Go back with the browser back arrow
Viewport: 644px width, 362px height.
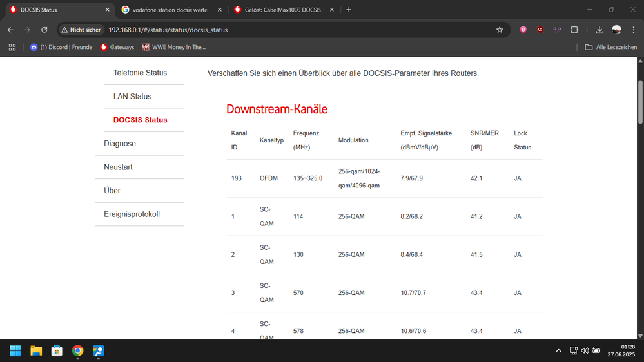pyautogui.click(x=10, y=30)
